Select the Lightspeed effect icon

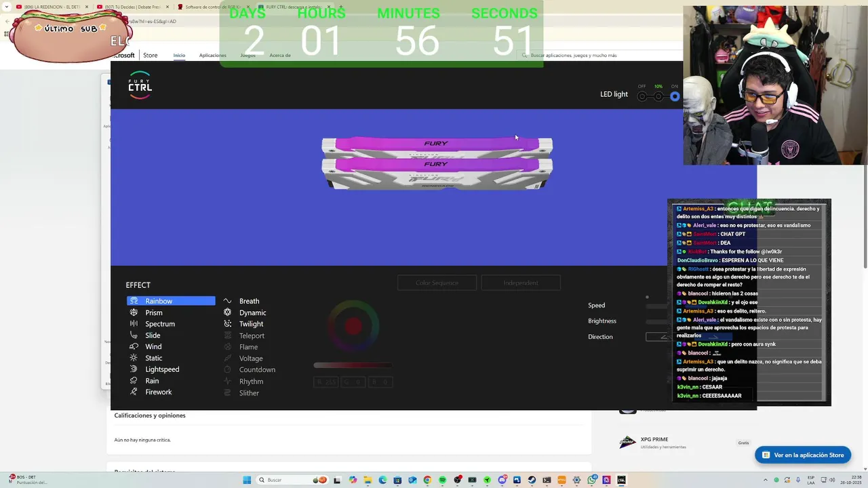(x=134, y=369)
